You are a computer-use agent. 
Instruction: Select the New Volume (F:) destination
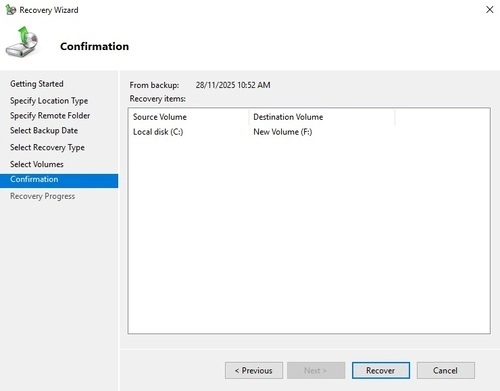tap(283, 132)
